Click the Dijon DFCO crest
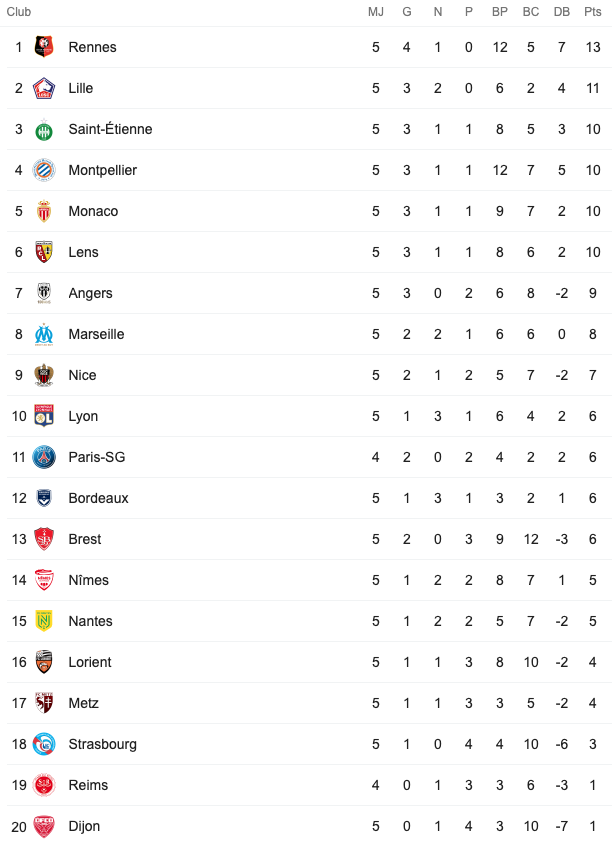Image resolution: width=612 pixels, height=848 pixels. click(x=44, y=826)
